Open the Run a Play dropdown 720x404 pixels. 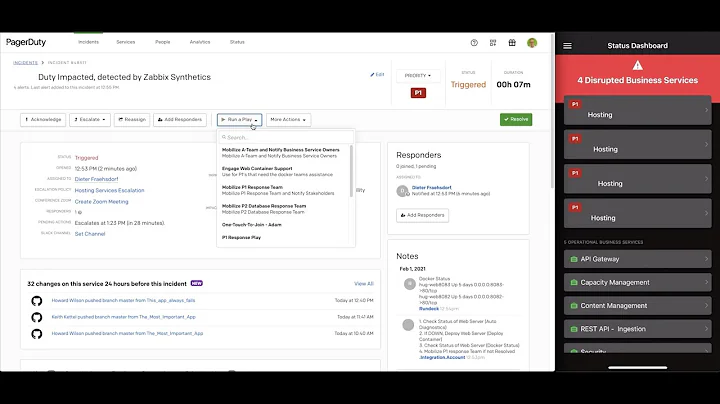tap(239, 119)
